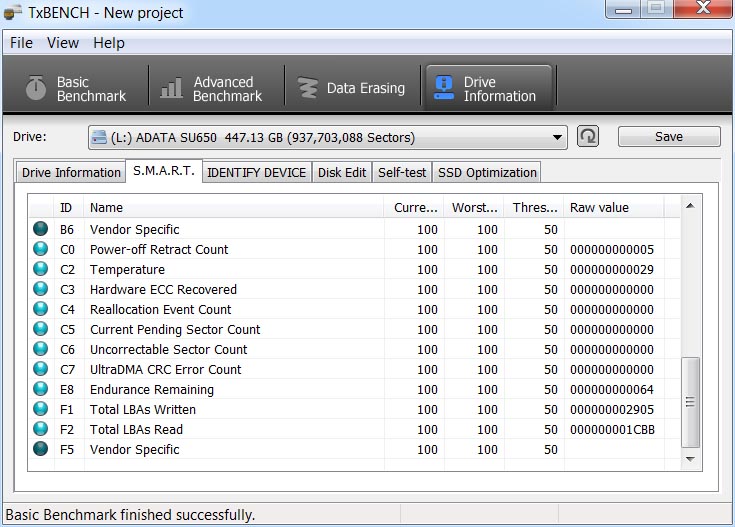735x527 pixels.
Task: Click status icon for Total LBAs Written
Action: tap(41, 409)
